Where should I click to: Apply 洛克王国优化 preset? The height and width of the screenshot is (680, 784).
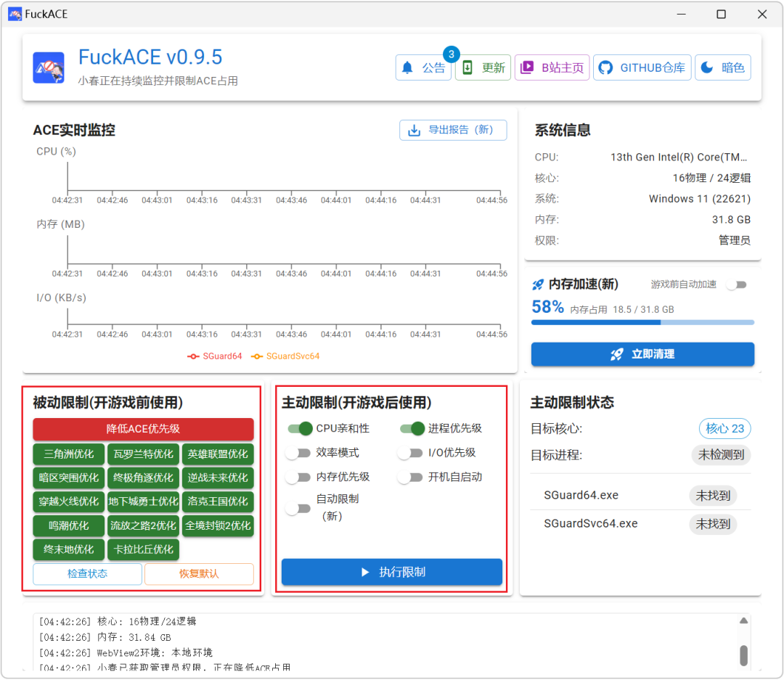(x=218, y=501)
